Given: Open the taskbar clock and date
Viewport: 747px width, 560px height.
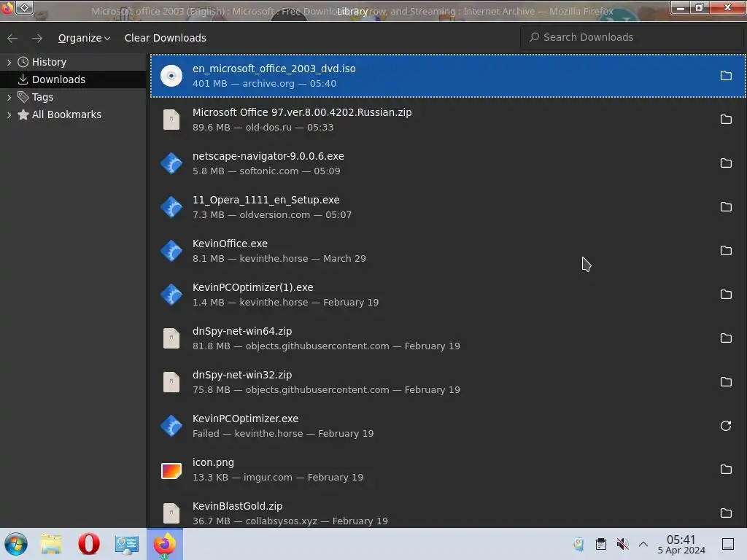Looking at the screenshot, I should click(x=681, y=544).
